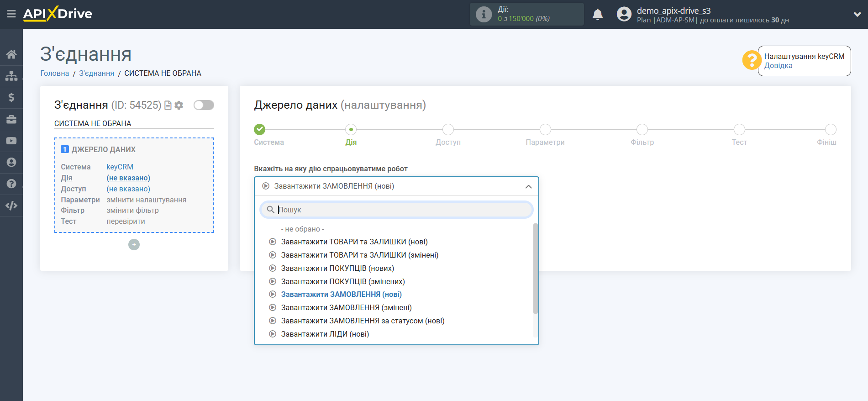Screen dimensions: 868x401
Task: Select the Фільтр step
Action: pos(642,129)
